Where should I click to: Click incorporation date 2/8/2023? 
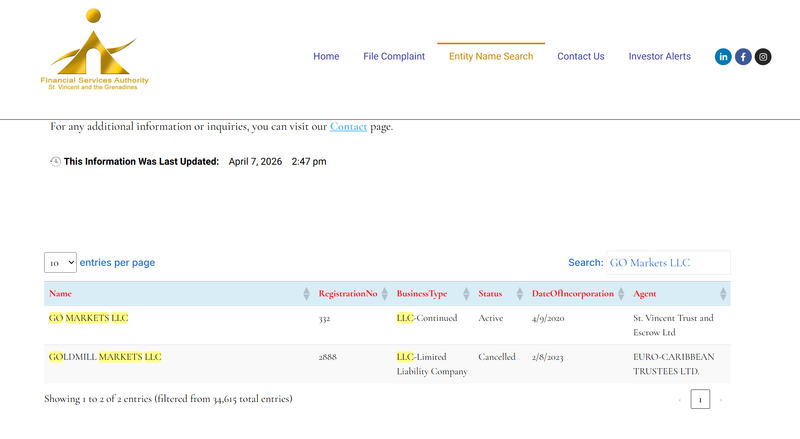coord(547,357)
